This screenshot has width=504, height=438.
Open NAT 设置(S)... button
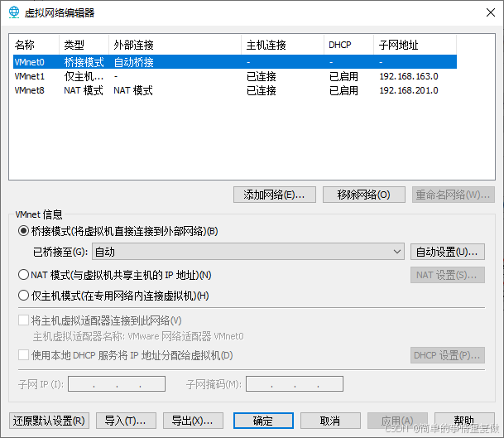448,275
